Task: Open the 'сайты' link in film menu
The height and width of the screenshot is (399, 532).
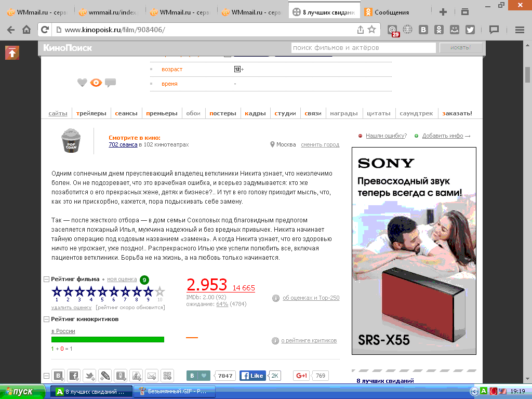Action: tap(58, 113)
